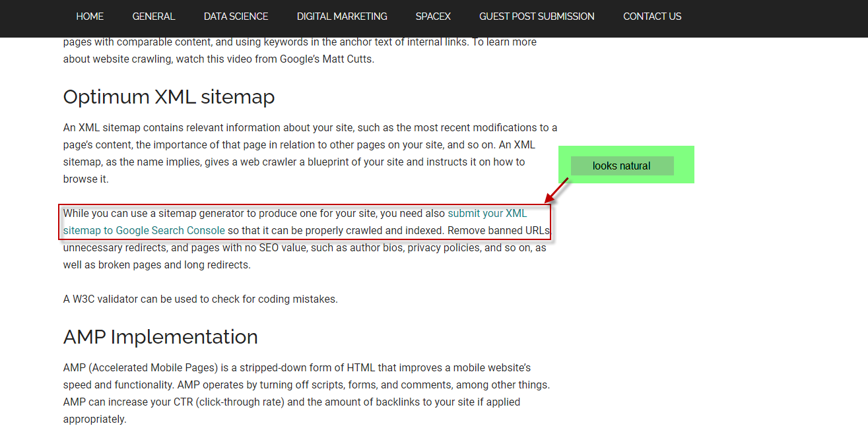The height and width of the screenshot is (430, 868).
Task: Click the paragraph starting 'AMP (Accelerated Mobile Pages)'
Action: click(307, 393)
